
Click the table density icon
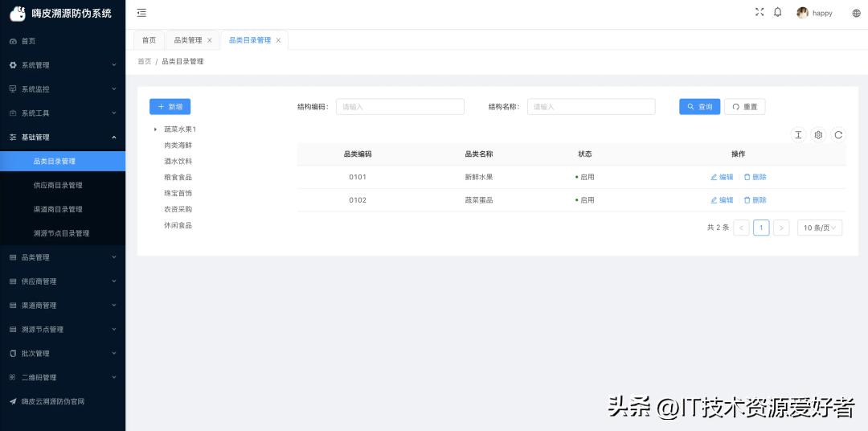[x=798, y=134]
